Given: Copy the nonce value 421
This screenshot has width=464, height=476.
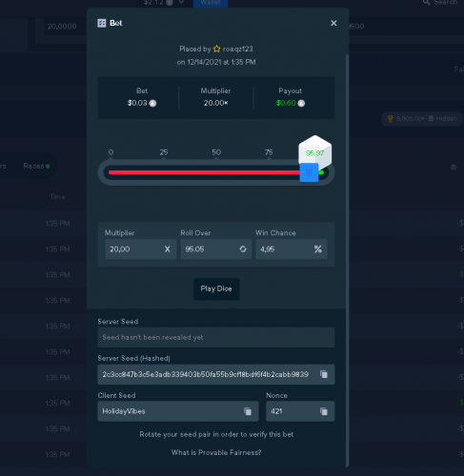Looking at the screenshot, I should point(324,411).
